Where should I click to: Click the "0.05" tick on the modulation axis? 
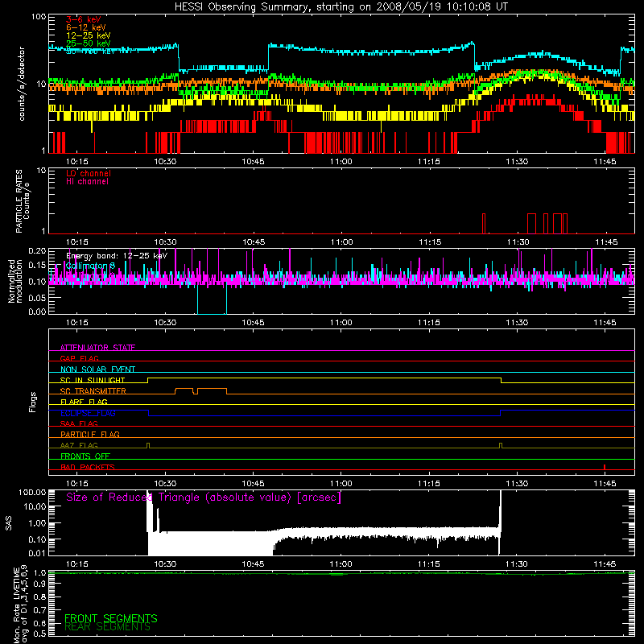(x=37, y=297)
